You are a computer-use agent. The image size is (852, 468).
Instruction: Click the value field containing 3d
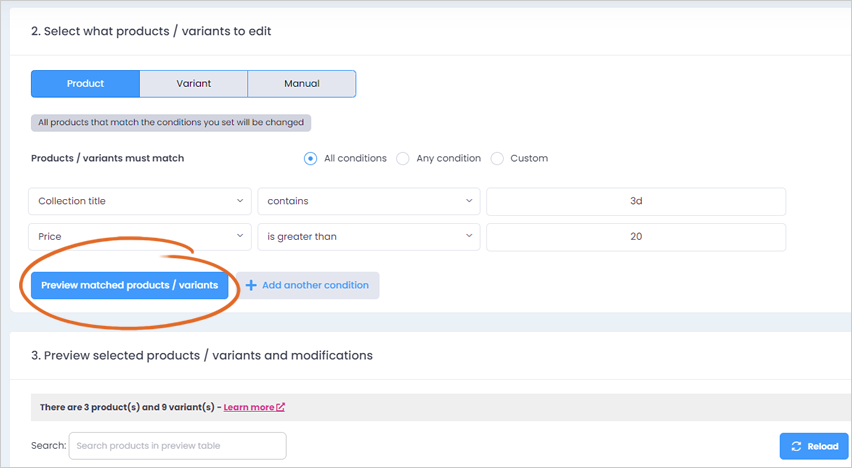(x=636, y=201)
